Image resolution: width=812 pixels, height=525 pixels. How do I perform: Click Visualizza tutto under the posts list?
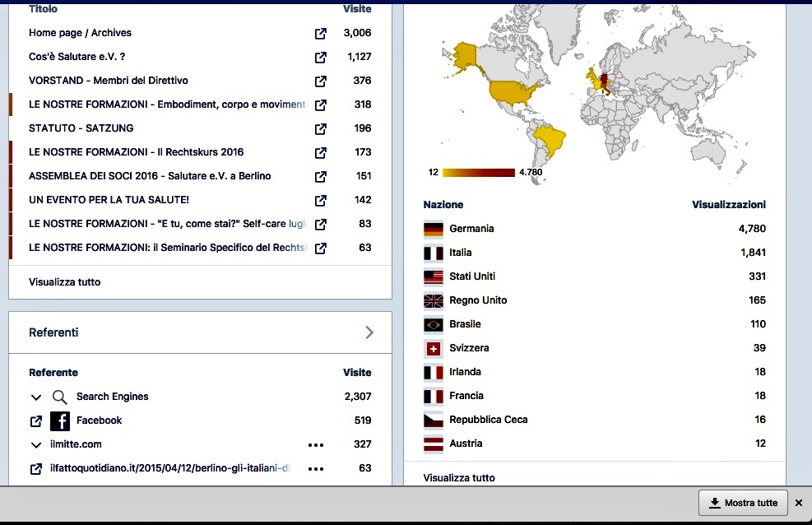pos(65,282)
